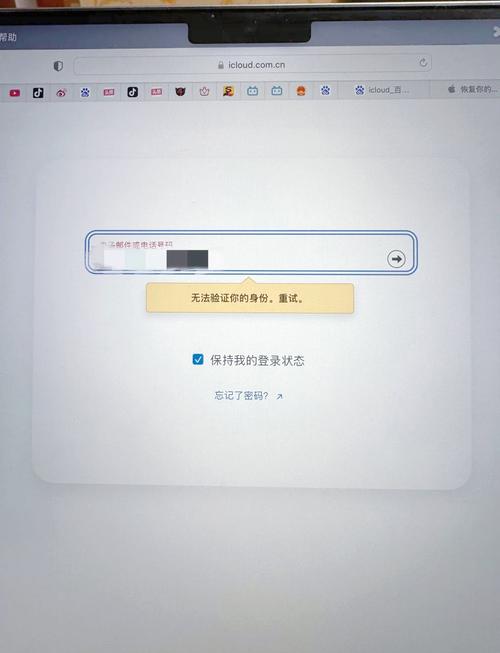Open the first Baidu paw pinned tab
The height and width of the screenshot is (653, 500).
(x=85, y=92)
